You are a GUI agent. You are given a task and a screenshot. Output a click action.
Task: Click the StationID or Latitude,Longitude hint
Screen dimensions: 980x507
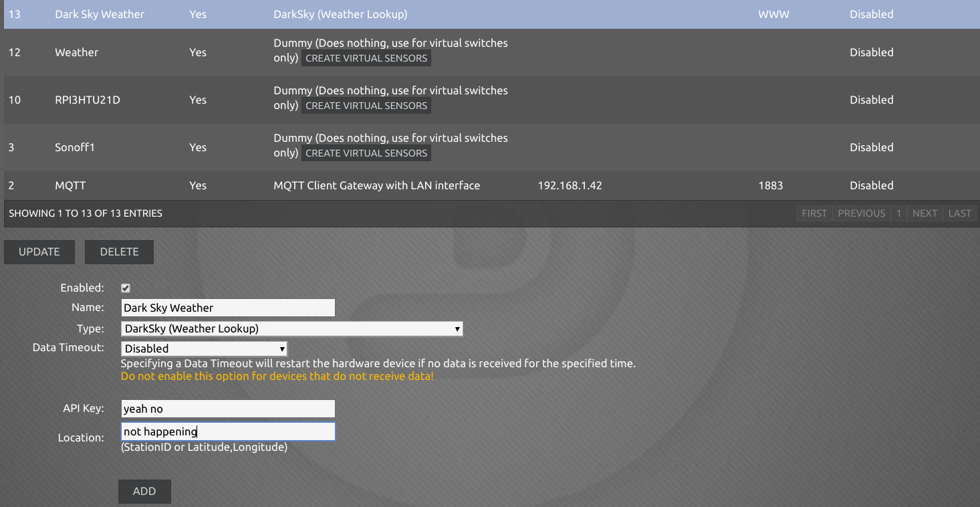pyautogui.click(x=205, y=447)
